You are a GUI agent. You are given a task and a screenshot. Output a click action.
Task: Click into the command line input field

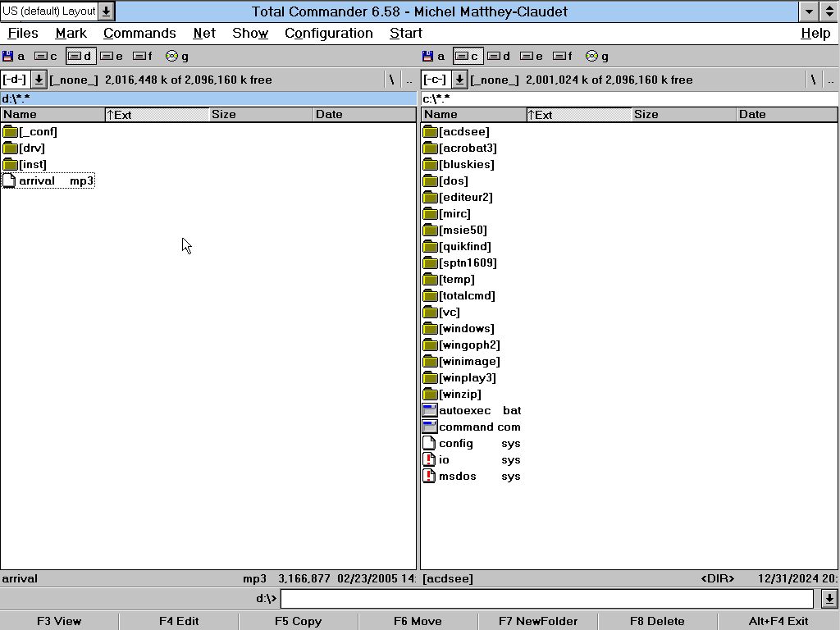[x=546, y=599]
